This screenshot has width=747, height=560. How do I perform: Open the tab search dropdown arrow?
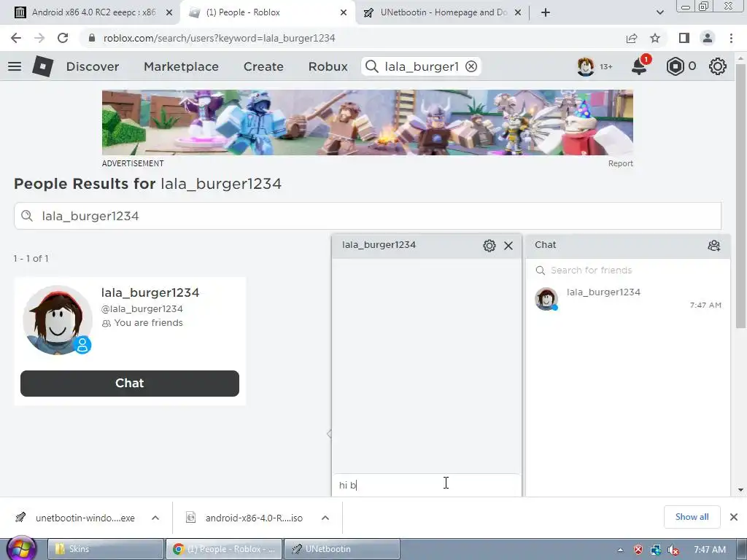click(659, 12)
